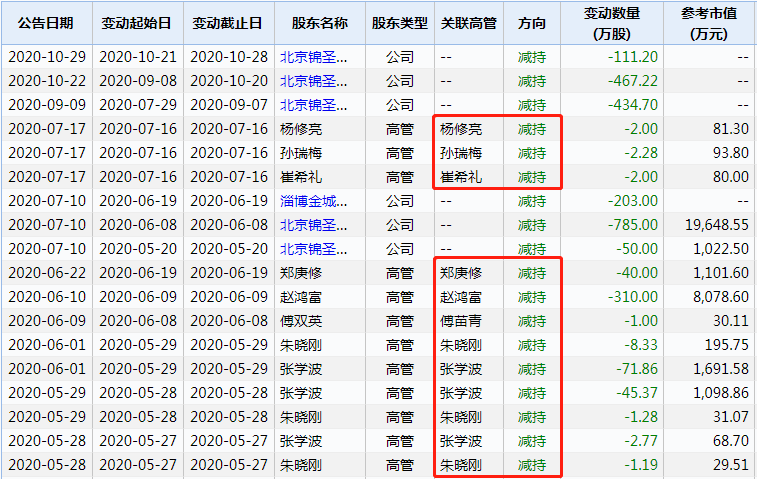Image resolution: width=757 pixels, height=479 pixels.
Task: Click the 方向 column header
Action: point(532,23)
